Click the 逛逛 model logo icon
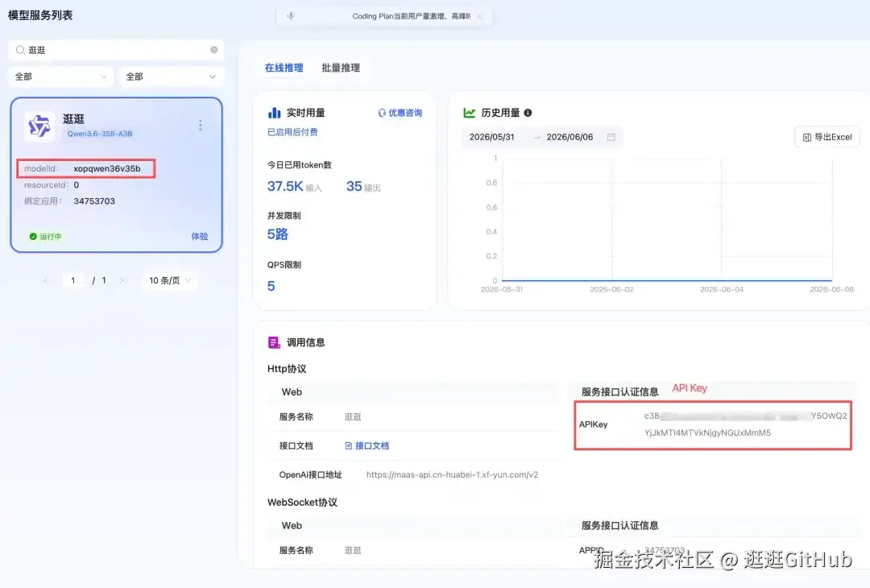 pyautogui.click(x=39, y=126)
